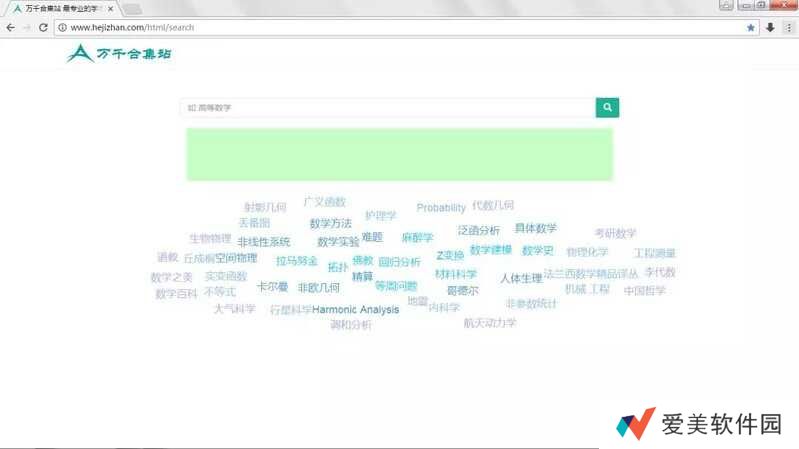The image size is (799, 449).
Task: Click the 工程测量 tag
Action: (x=654, y=253)
